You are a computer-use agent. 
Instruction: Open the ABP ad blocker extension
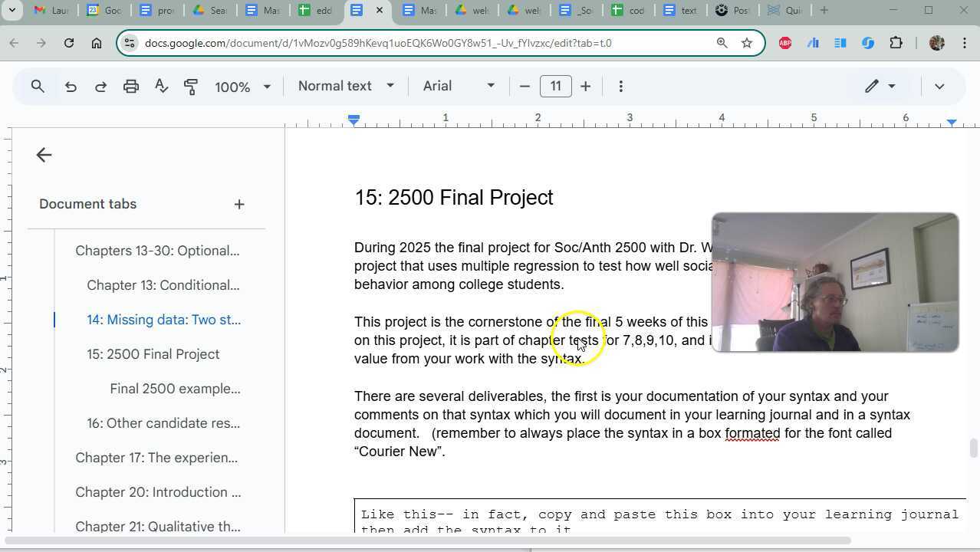pos(785,43)
